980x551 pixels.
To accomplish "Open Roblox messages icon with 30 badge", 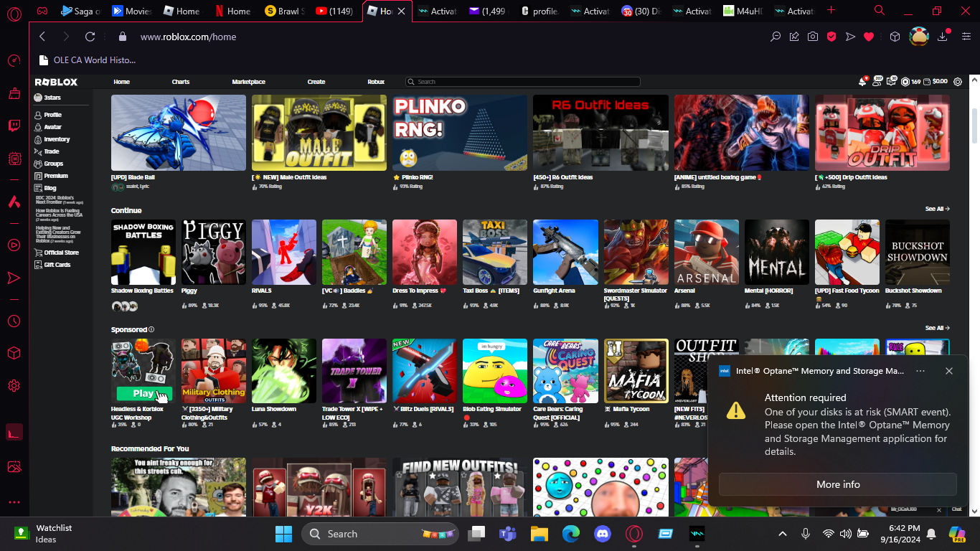I will tap(891, 82).
